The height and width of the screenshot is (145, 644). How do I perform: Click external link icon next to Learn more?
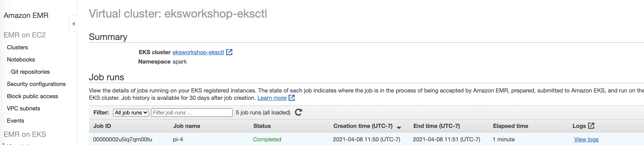pos(292,98)
